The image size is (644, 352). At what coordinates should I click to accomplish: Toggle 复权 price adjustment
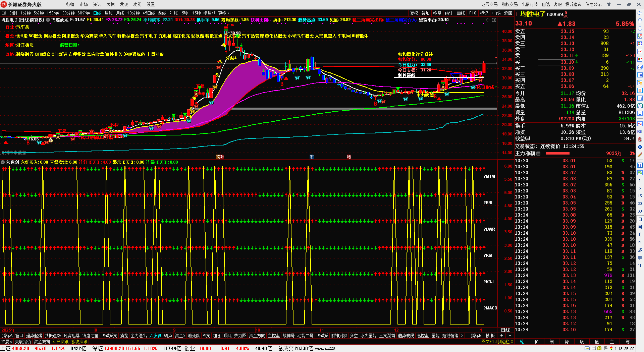click(414, 13)
